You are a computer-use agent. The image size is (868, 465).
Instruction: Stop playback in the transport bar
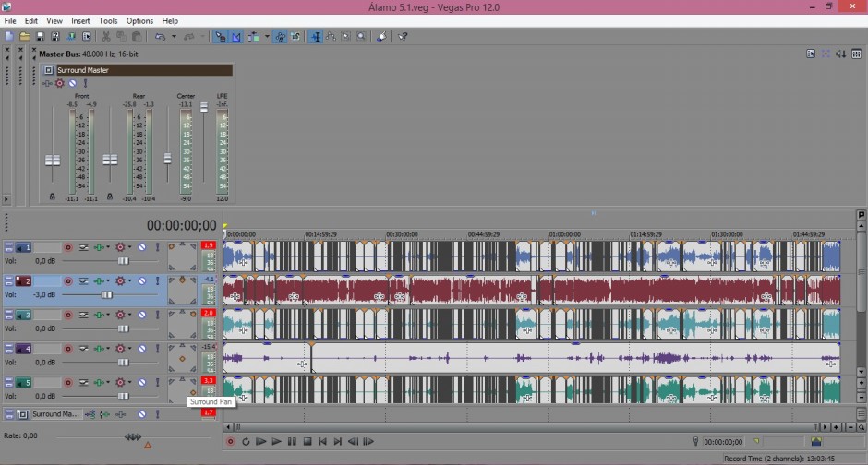pyautogui.click(x=307, y=441)
